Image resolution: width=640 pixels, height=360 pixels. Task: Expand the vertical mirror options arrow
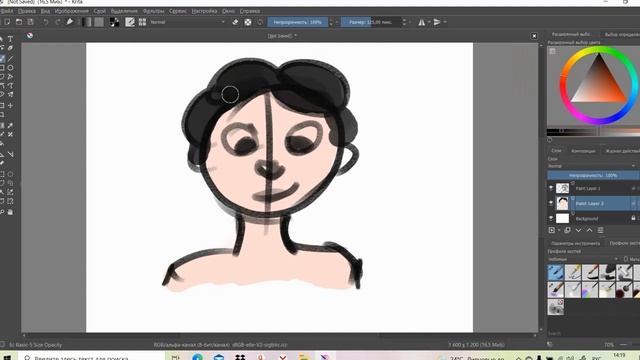[x=445, y=22]
